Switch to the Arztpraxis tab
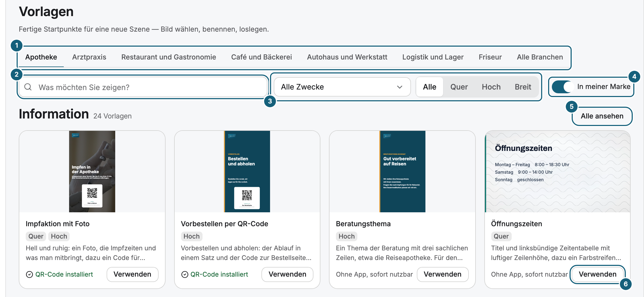 tap(89, 57)
